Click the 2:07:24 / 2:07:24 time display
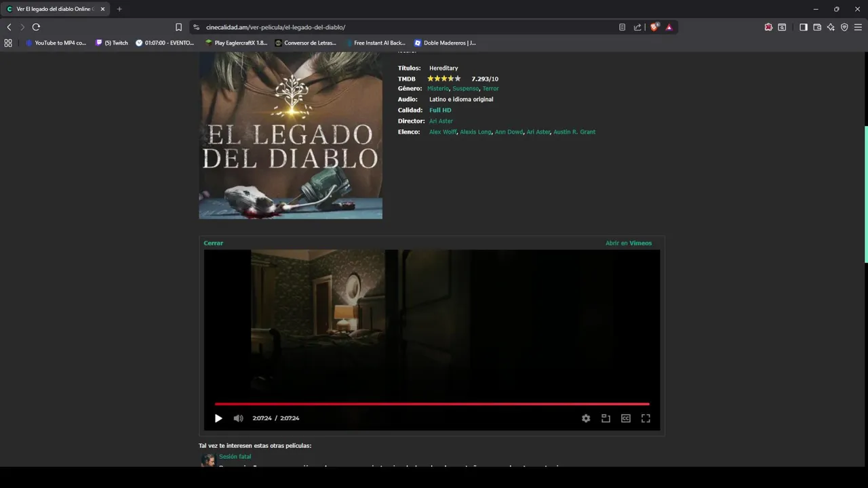The width and height of the screenshot is (868, 488). [x=276, y=418]
